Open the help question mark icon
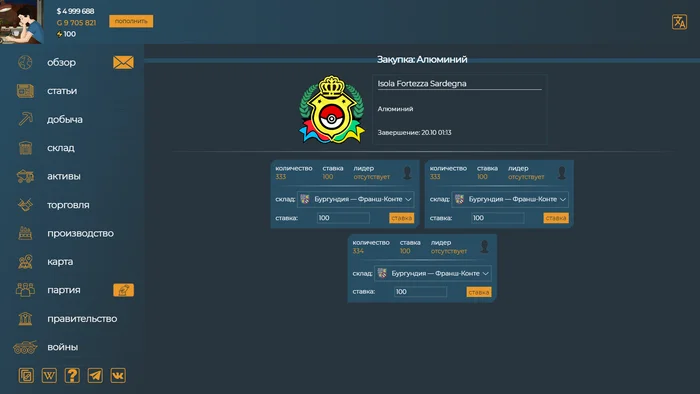The image size is (700, 394). click(72, 376)
